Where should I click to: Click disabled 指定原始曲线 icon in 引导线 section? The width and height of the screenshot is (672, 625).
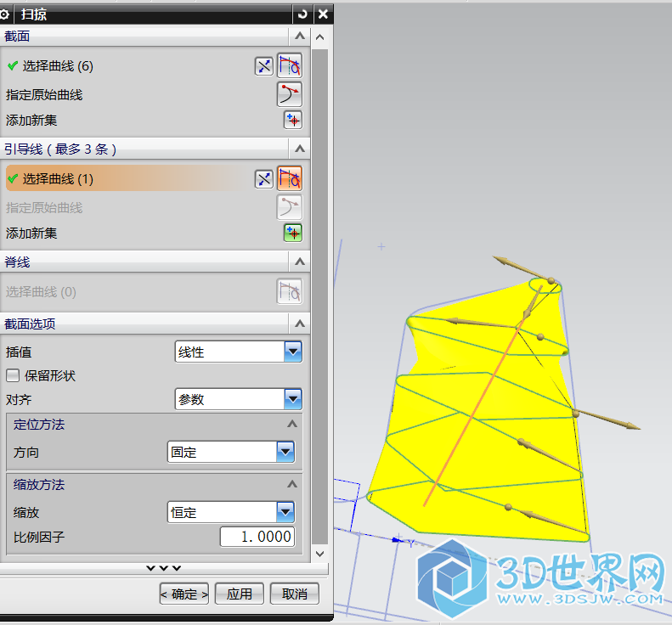pos(290,207)
